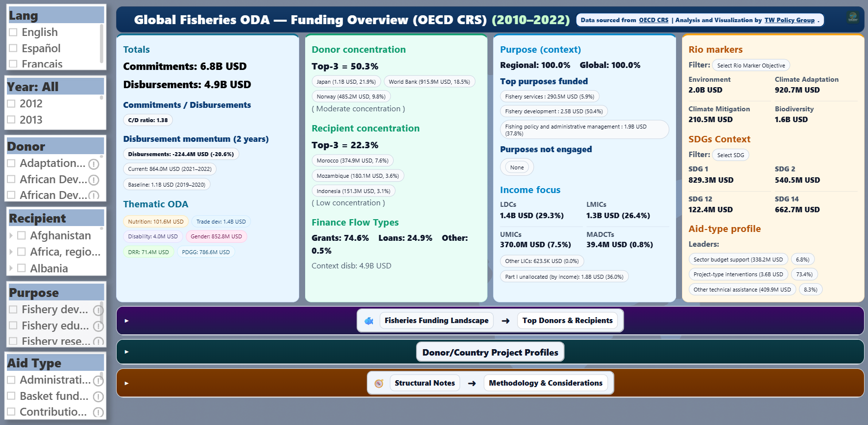Image resolution: width=868 pixels, height=425 pixels.
Task: Click the Recipient list scrollbar
Action: click(102, 229)
